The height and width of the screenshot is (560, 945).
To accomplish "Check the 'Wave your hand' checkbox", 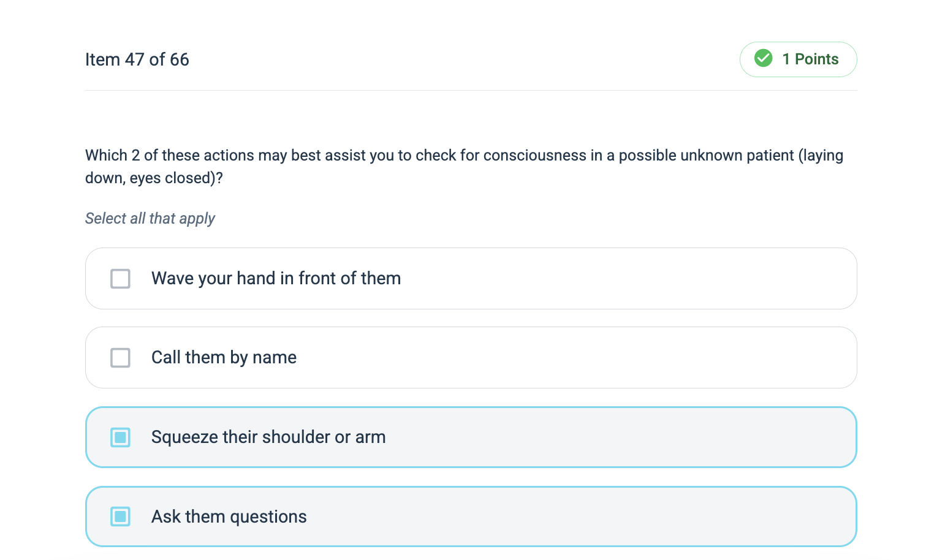I will tap(120, 279).
